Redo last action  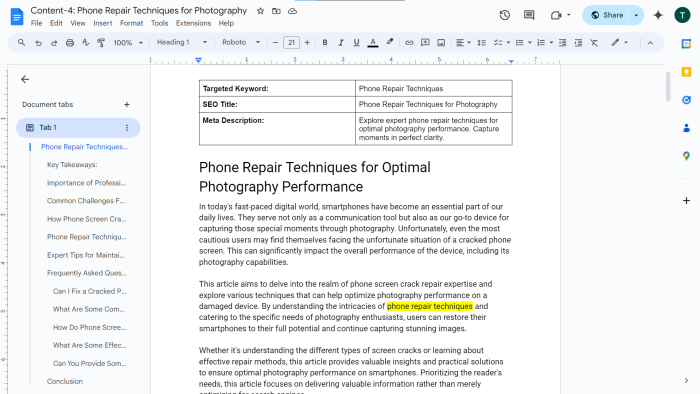pos(54,42)
